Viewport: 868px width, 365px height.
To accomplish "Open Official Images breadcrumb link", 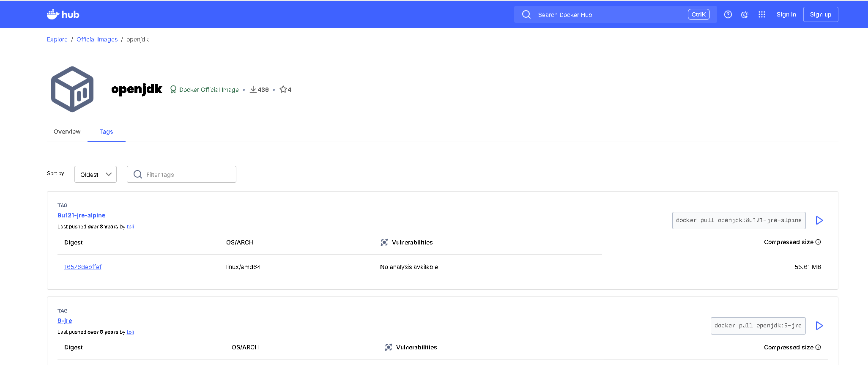I will click(97, 39).
